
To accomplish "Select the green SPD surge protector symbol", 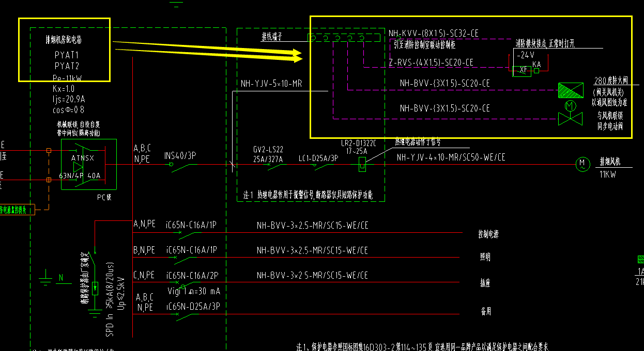I will [x=95, y=288].
